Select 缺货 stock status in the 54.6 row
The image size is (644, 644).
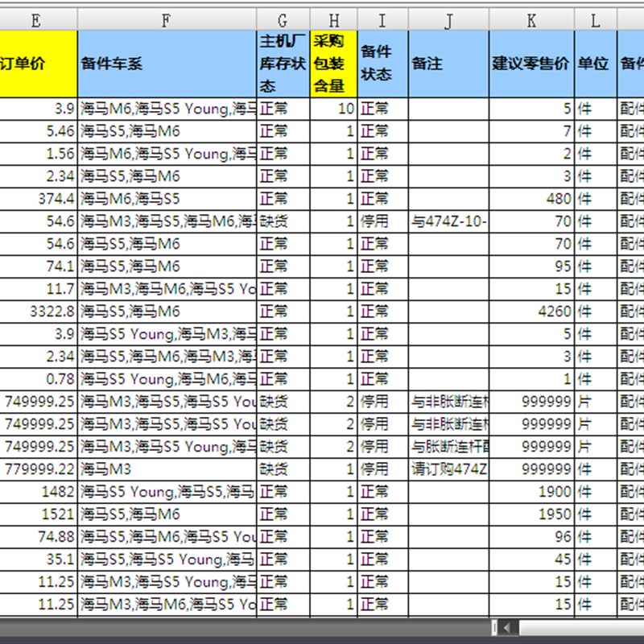283,222
